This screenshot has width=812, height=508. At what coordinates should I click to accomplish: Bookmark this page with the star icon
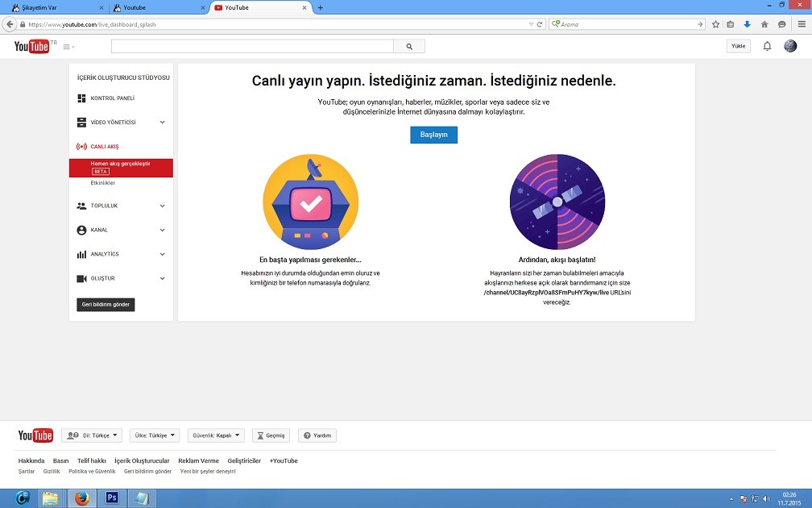(715, 24)
